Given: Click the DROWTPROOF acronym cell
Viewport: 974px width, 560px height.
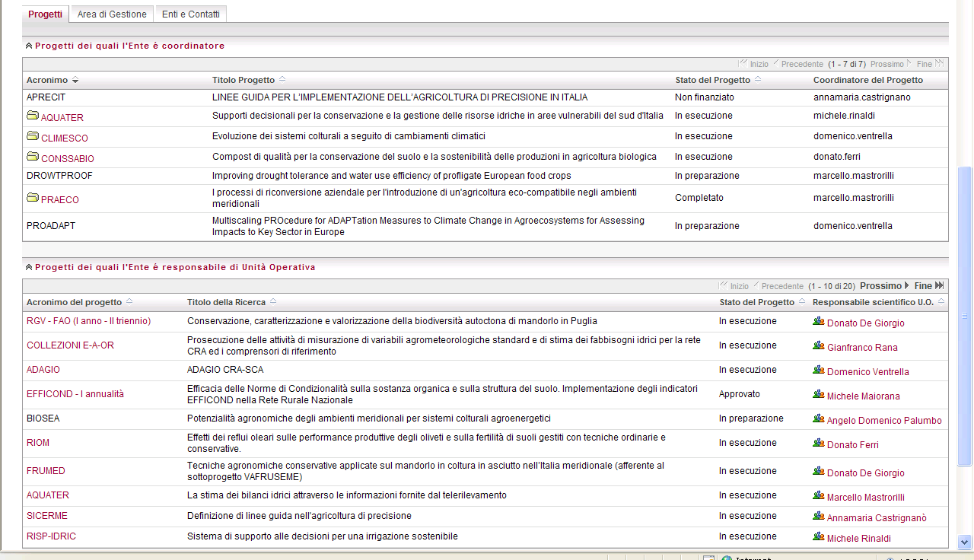Looking at the screenshot, I should tap(59, 176).
